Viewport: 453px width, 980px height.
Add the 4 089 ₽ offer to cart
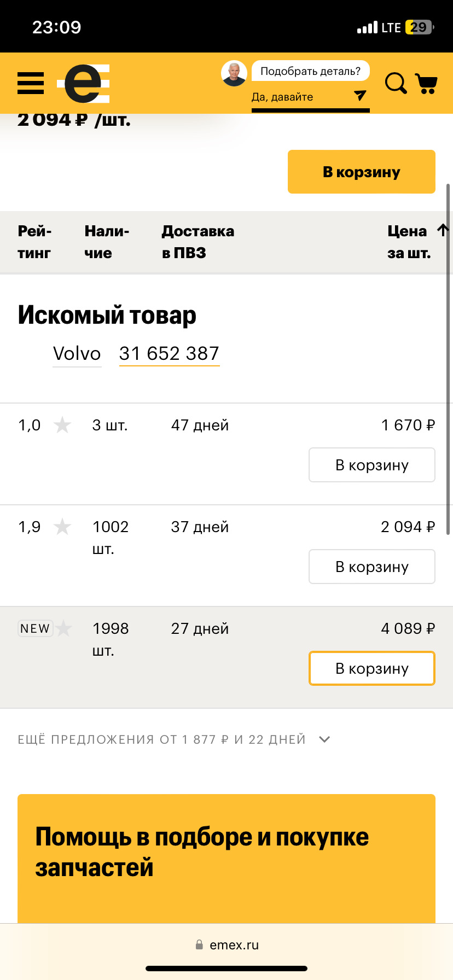tap(371, 668)
